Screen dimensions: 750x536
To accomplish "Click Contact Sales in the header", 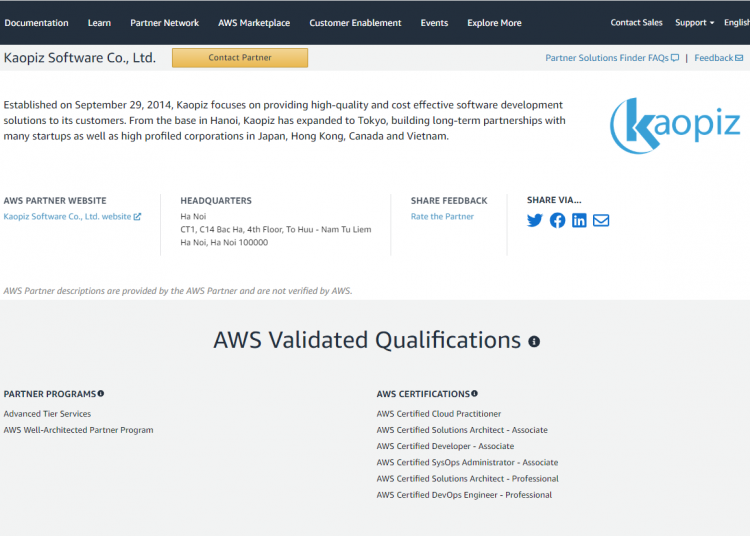I will pos(636,23).
